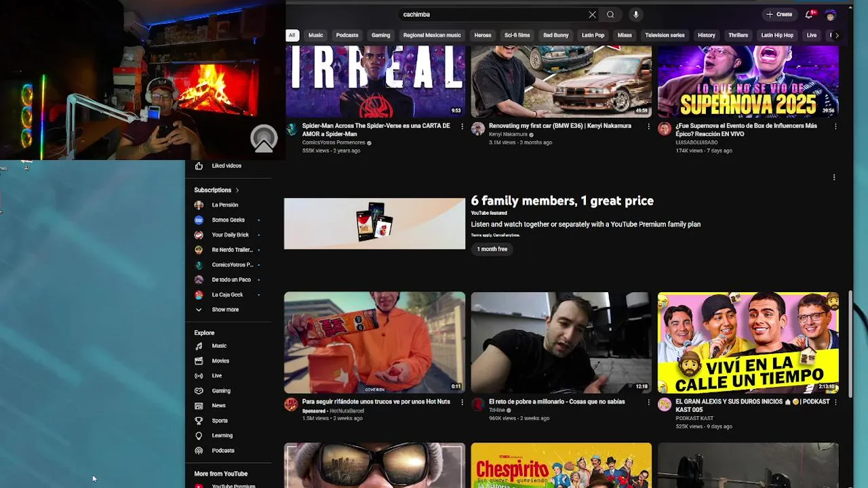Image resolution: width=868 pixels, height=488 pixels.
Task: Start voice search with the microphone icon
Action: click(635, 14)
